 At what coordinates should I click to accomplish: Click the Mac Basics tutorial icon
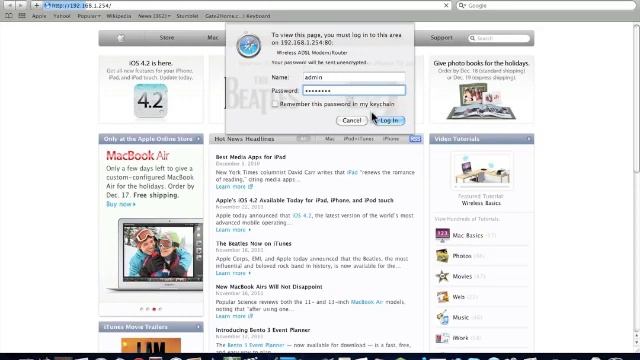coord(442,235)
